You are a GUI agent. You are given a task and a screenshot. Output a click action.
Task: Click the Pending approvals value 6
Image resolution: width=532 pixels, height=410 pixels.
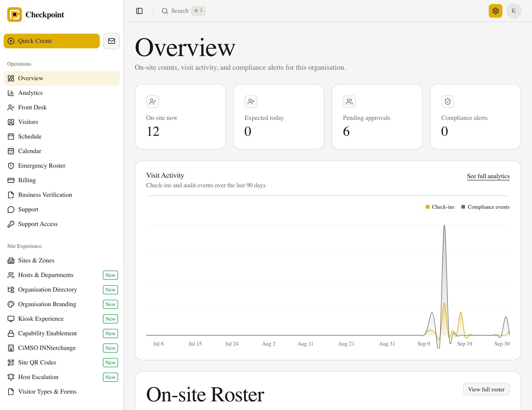pos(346,132)
